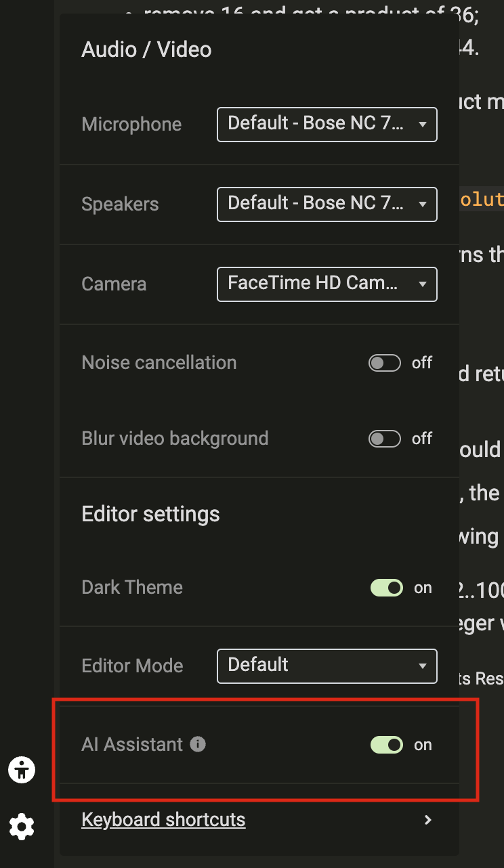Click the chevron arrow next to Keyboard shortcuts
The image size is (504, 868).
pyautogui.click(x=427, y=820)
